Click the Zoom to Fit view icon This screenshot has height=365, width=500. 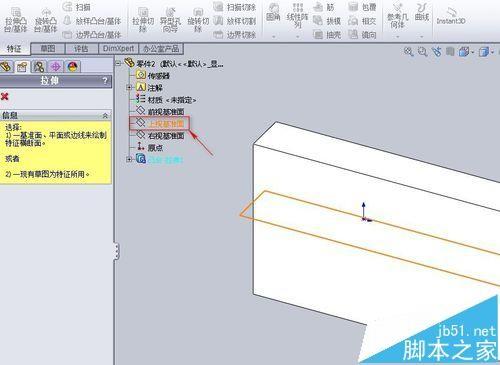point(409,52)
